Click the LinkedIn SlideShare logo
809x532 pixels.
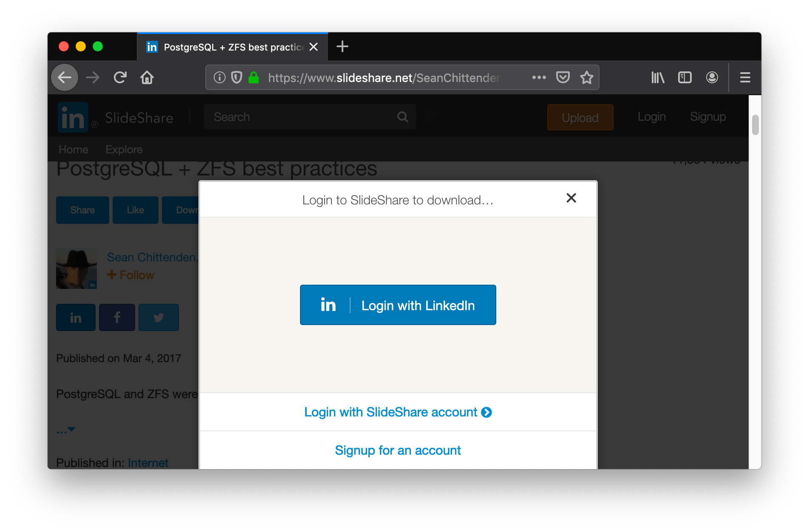[116, 117]
